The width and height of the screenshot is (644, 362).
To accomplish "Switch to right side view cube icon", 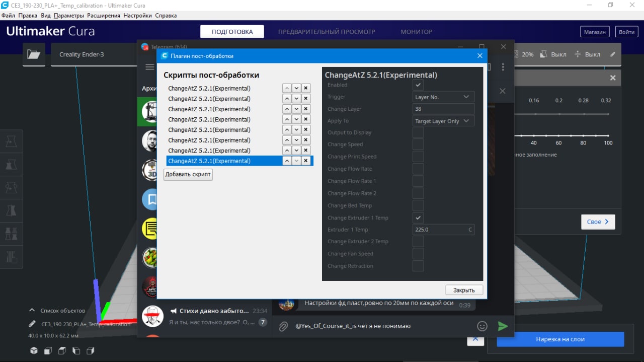I will coord(90,350).
